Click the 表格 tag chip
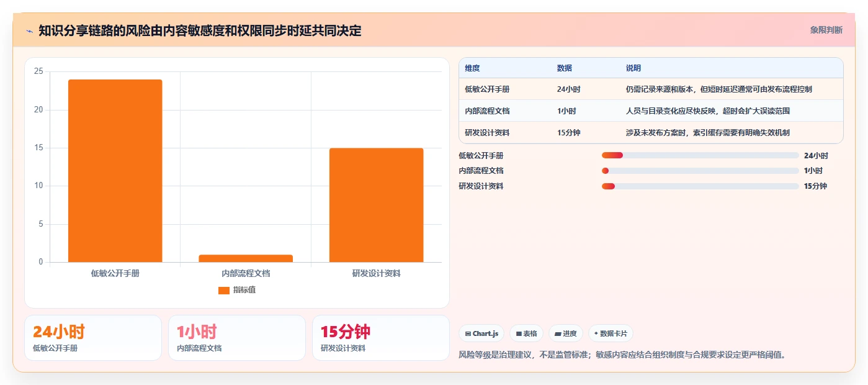 (x=526, y=333)
